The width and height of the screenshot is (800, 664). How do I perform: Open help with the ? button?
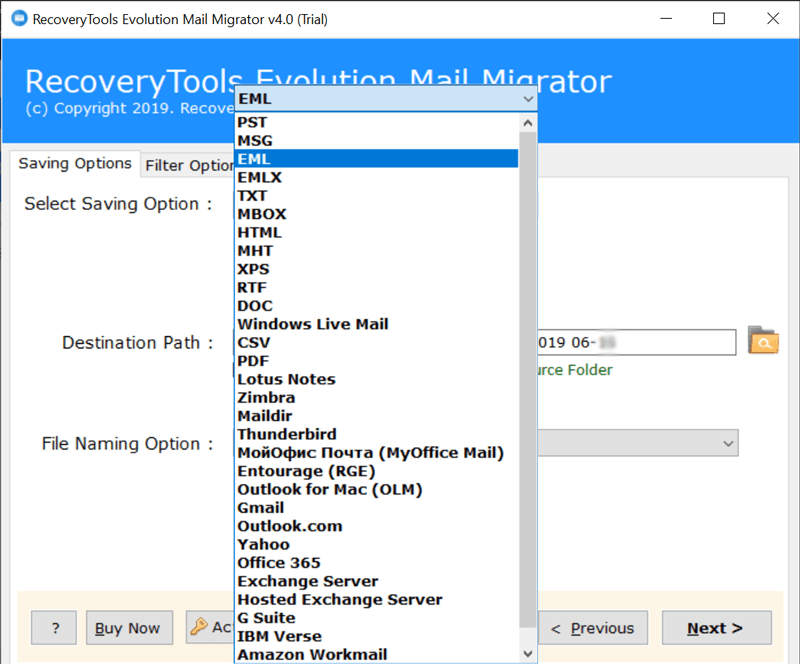click(54, 628)
